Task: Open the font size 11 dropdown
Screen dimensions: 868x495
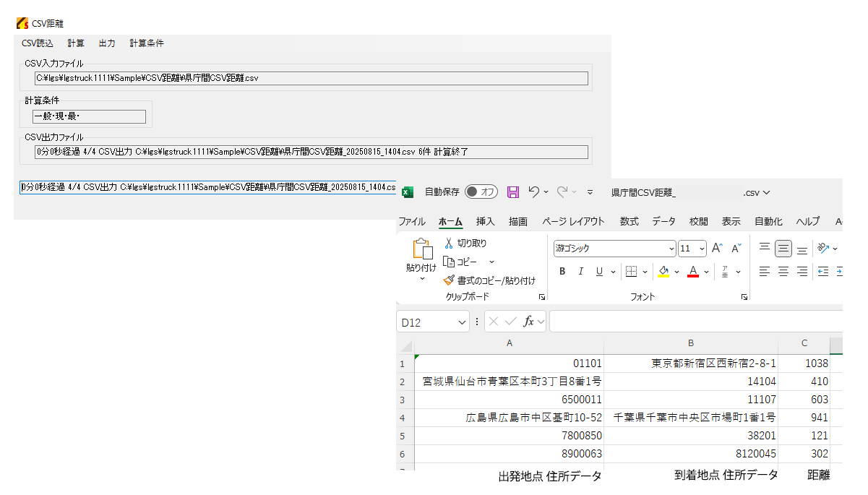Action: (x=702, y=249)
